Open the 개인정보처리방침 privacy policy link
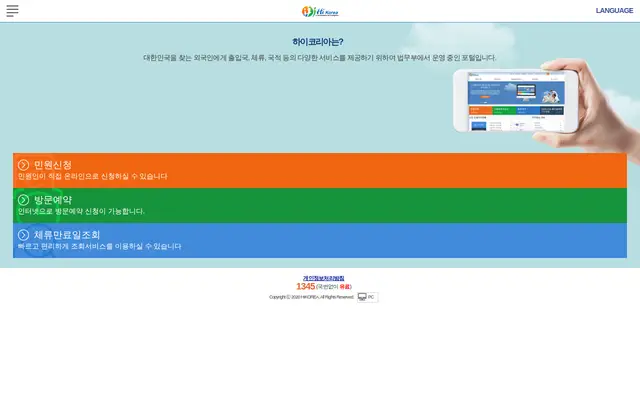 [323, 278]
